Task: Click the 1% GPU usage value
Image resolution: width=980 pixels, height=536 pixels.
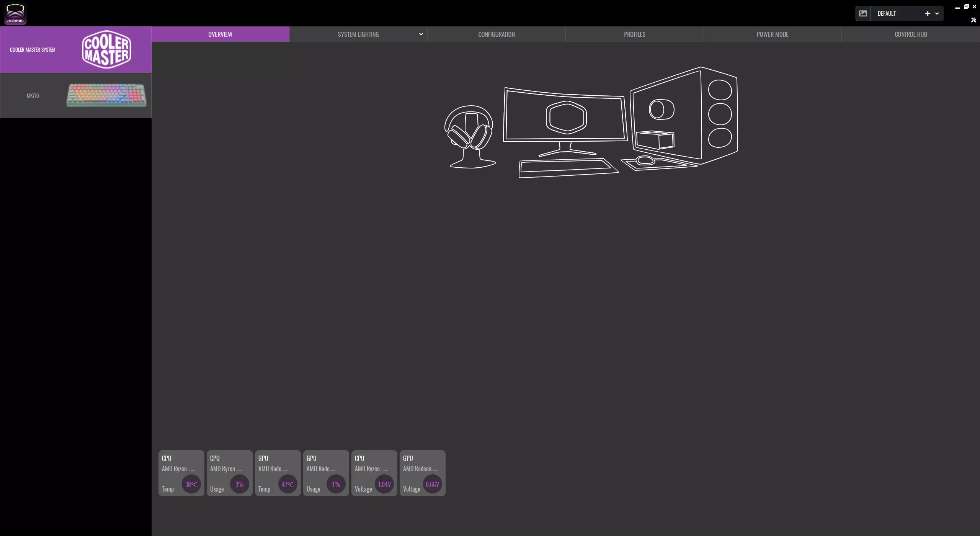Action: pyautogui.click(x=336, y=484)
